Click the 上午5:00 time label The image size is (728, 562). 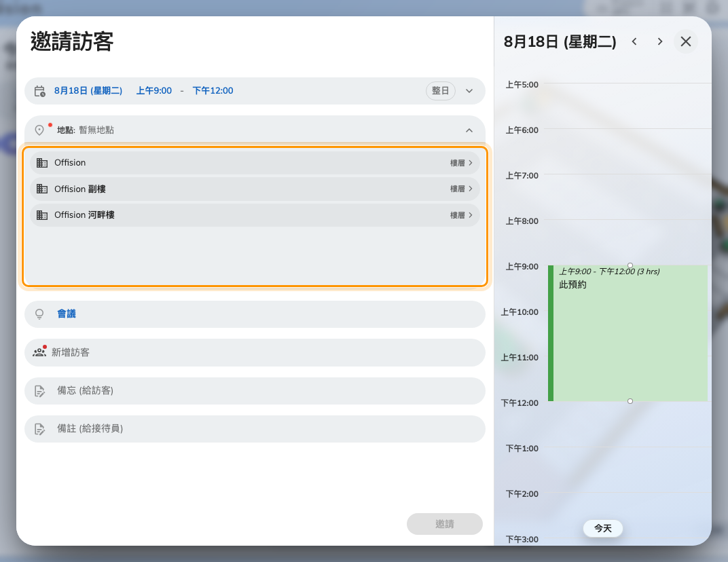522,84
